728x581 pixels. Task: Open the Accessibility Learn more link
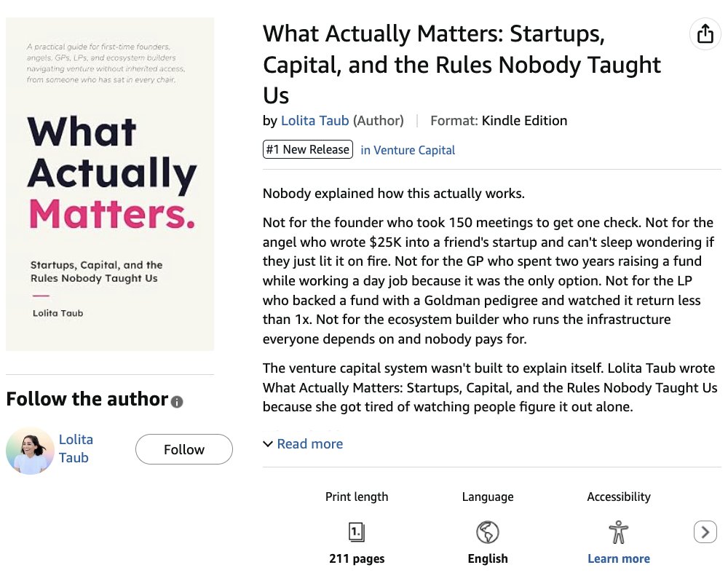coord(618,558)
